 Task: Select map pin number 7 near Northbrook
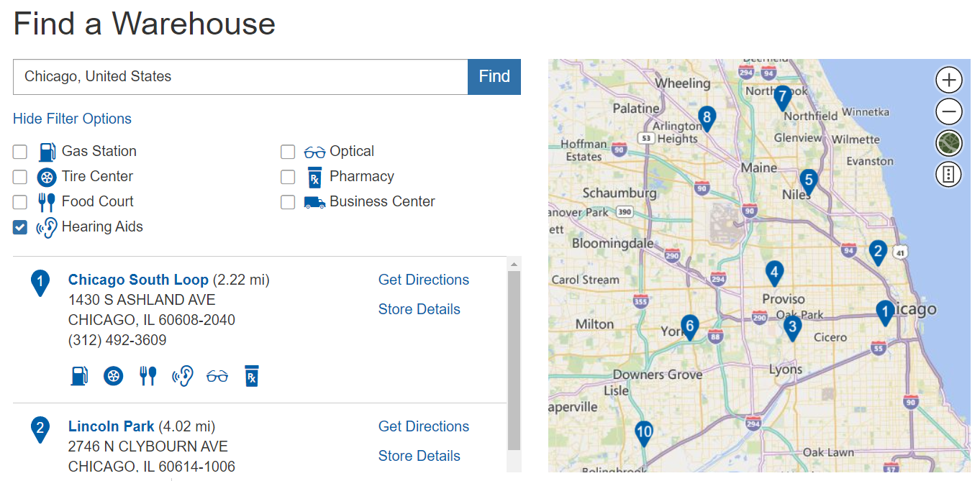point(782,96)
